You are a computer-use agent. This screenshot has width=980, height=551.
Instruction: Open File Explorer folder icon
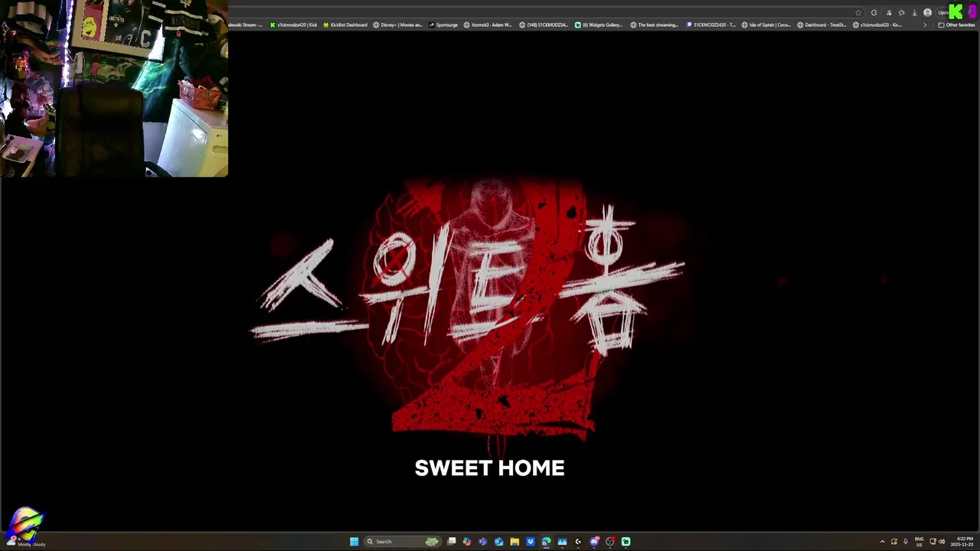point(514,542)
